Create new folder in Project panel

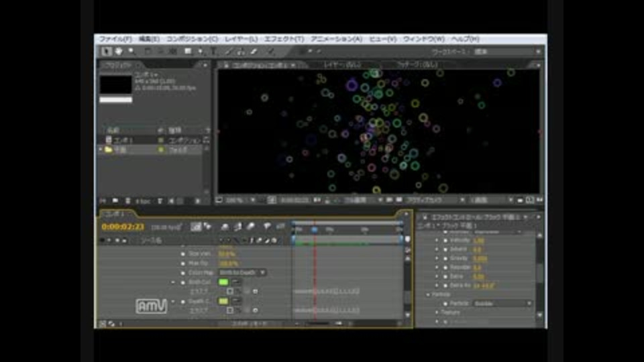115,200
